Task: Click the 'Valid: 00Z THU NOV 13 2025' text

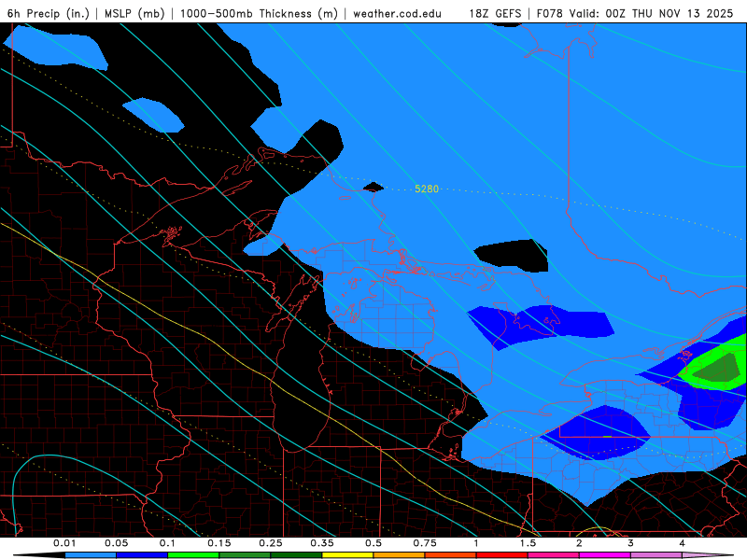Action: (x=652, y=13)
